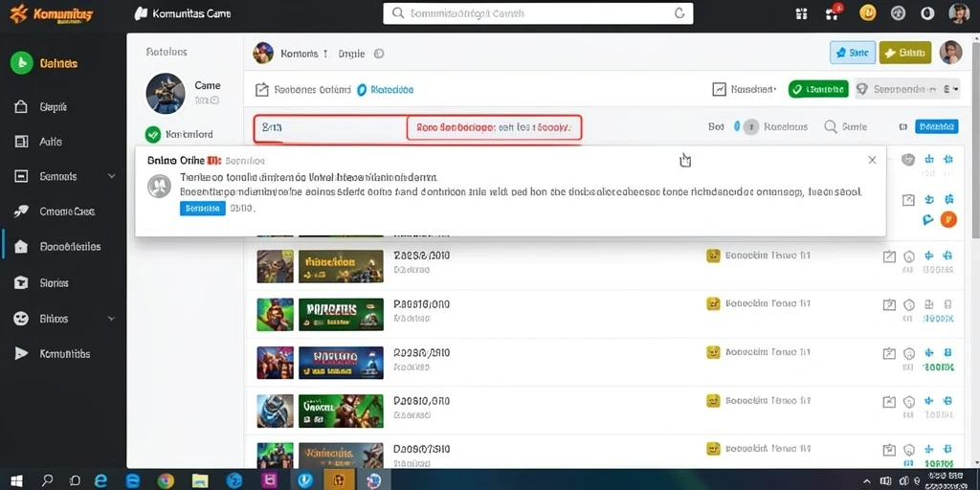Click the gold coin icon in top bar

click(867, 13)
